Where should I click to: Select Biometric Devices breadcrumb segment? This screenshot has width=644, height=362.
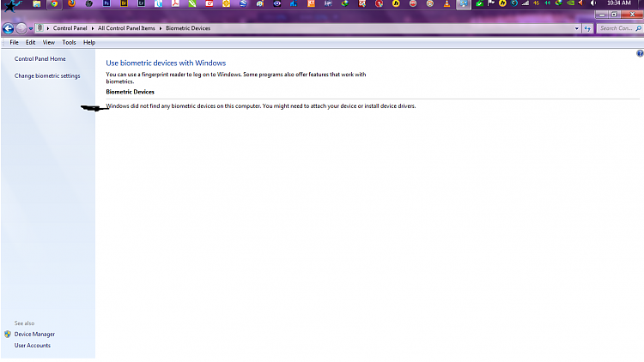(x=188, y=28)
